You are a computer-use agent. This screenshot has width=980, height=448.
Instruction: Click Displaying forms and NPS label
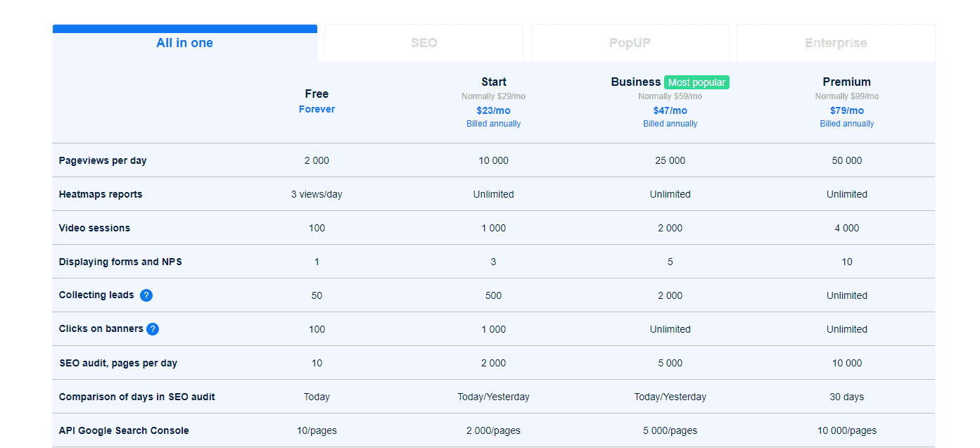click(x=120, y=262)
